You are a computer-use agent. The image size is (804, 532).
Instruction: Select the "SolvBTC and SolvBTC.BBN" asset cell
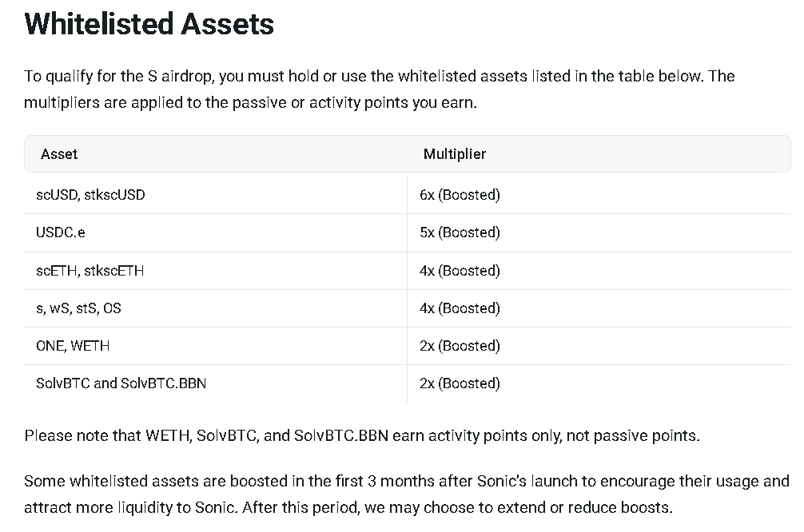tap(121, 383)
